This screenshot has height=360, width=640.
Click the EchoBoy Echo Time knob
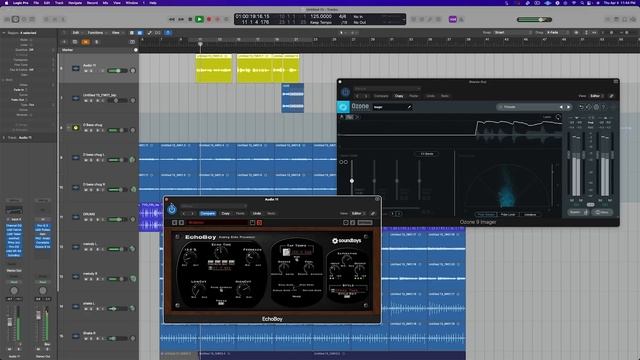221,253
